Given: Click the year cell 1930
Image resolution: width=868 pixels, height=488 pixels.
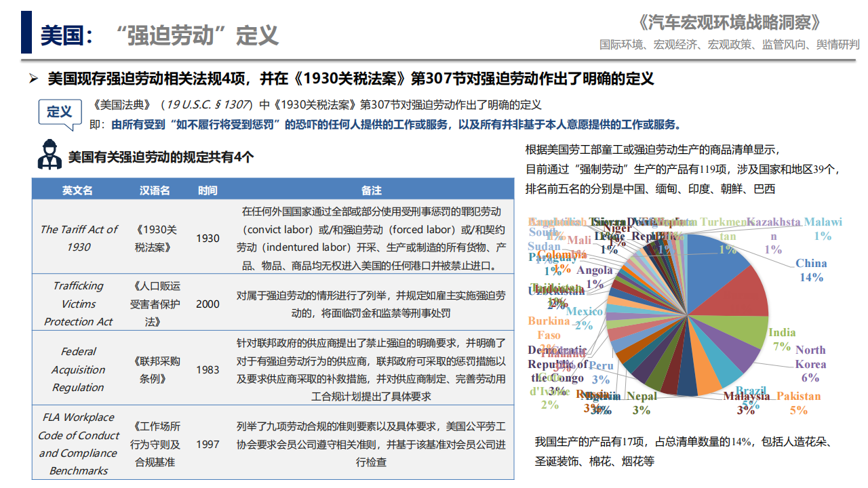Looking at the screenshot, I should (208, 238).
